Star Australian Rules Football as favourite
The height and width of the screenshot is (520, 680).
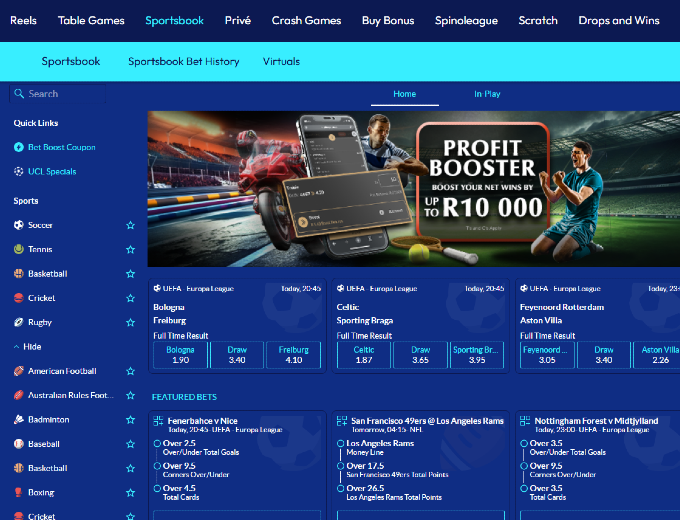tap(130, 395)
